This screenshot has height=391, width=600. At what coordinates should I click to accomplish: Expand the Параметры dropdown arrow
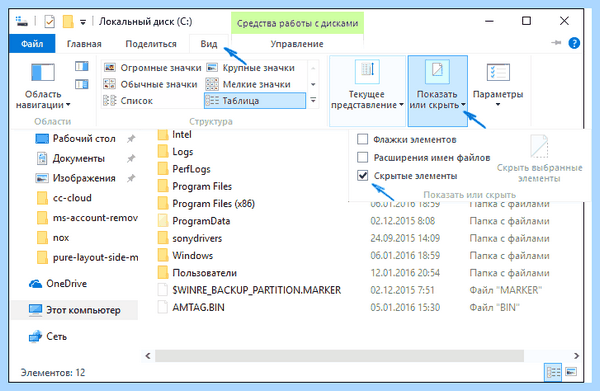pos(498,104)
